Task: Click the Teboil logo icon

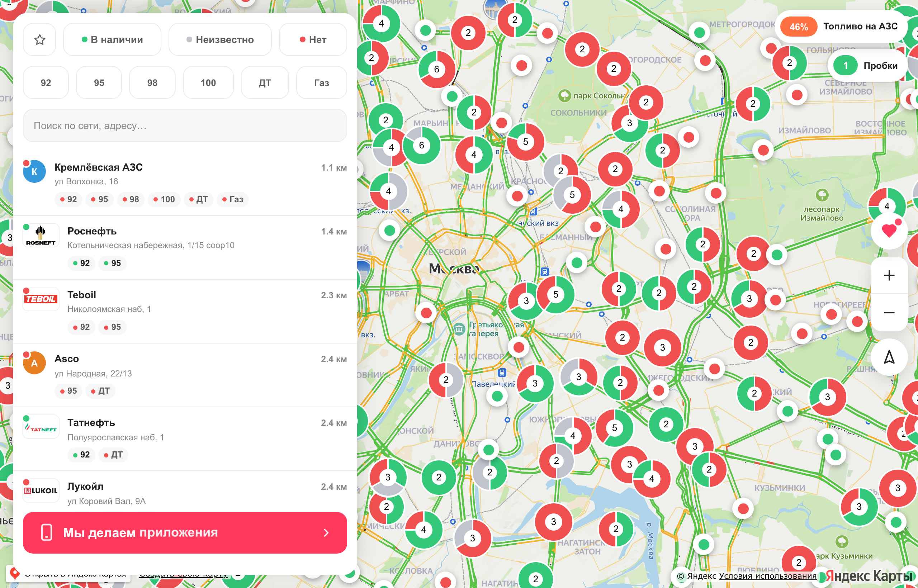Action: (x=41, y=299)
